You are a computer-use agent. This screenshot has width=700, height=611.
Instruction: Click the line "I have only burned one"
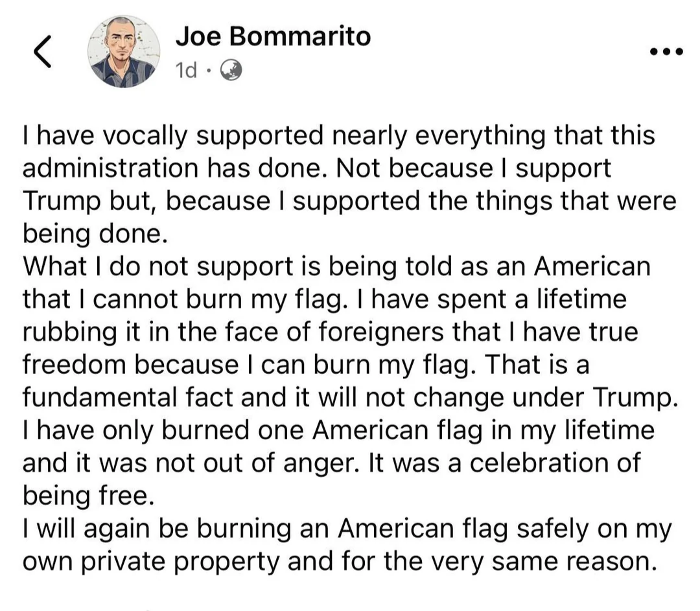pyautogui.click(x=338, y=430)
